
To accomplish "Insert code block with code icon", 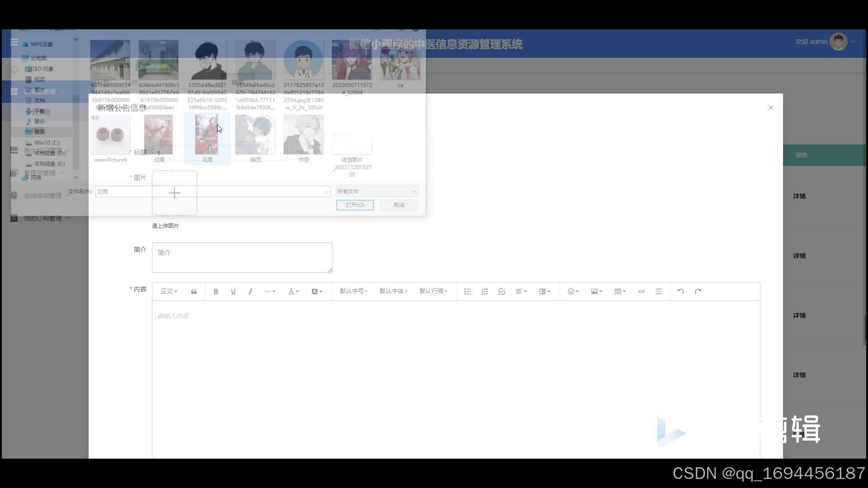I will coord(641,291).
